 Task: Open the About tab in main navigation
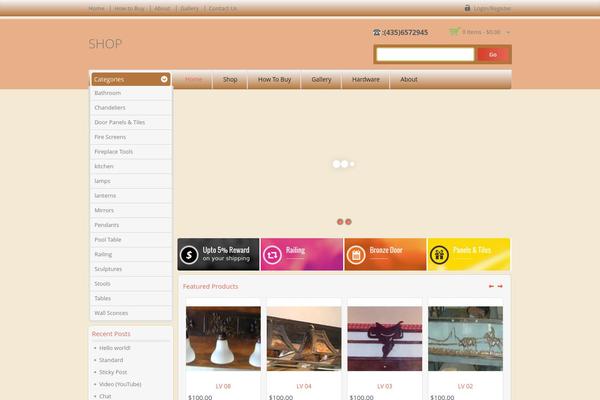point(409,79)
